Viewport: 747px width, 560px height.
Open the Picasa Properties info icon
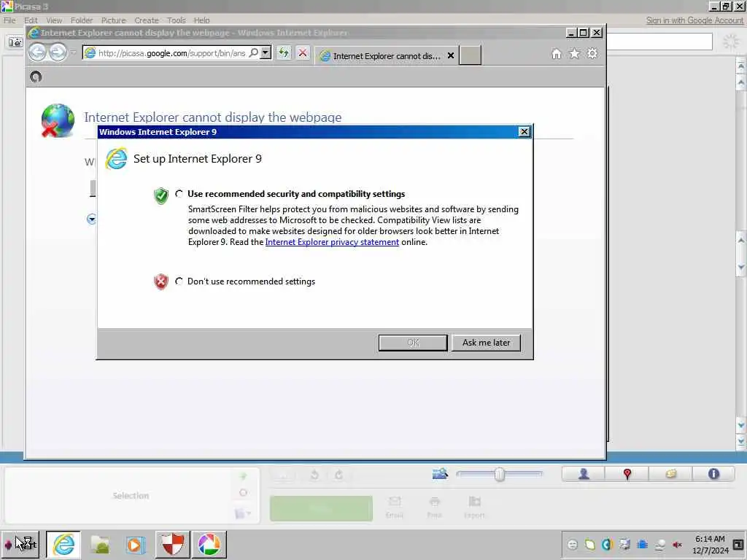pos(713,474)
